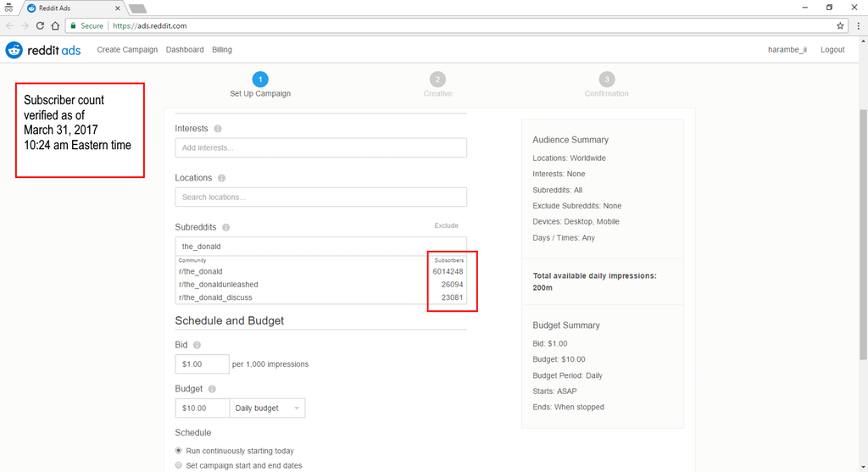Reload the page with refresh icon
This screenshot has height=472, width=868.
point(40,25)
